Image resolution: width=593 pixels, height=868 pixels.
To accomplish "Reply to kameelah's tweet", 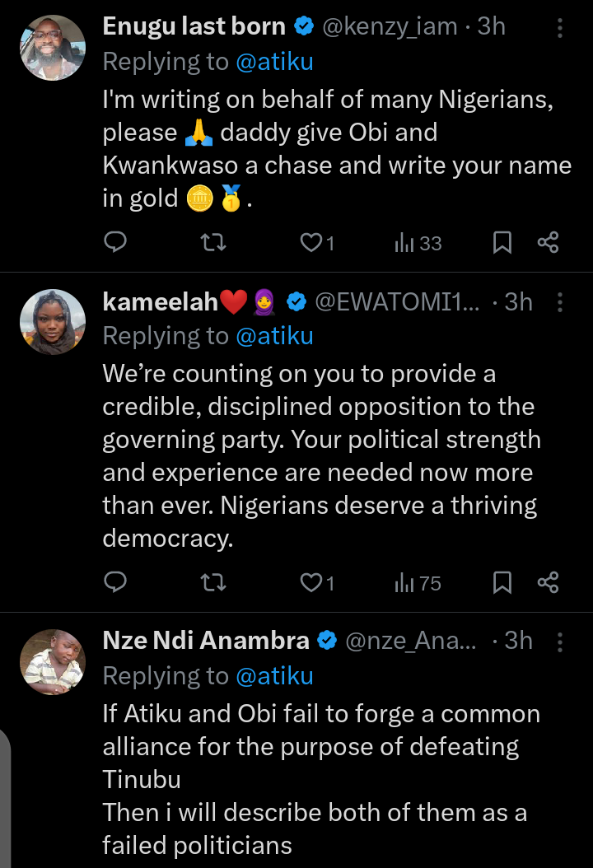I will pyautogui.click(x=116, y=583).
